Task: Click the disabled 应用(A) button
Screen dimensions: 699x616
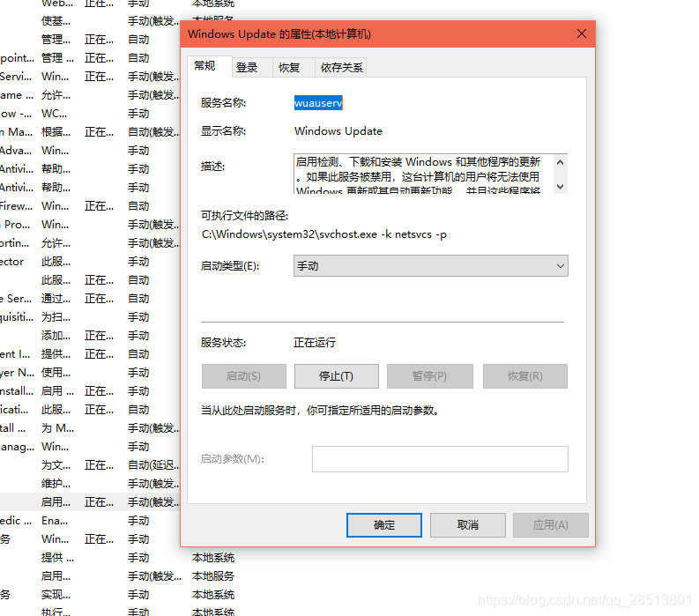Action: (x=551, y=525)
